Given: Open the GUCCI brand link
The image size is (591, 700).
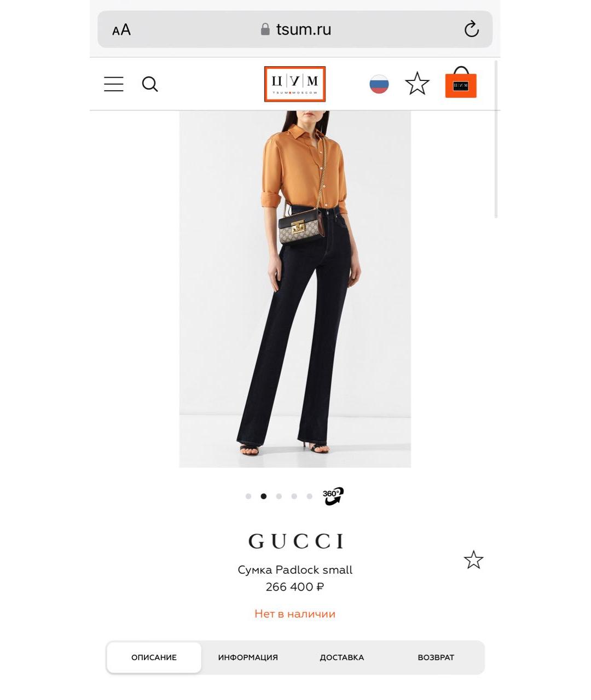Looking at the screenshot, I should coord(296,541).
